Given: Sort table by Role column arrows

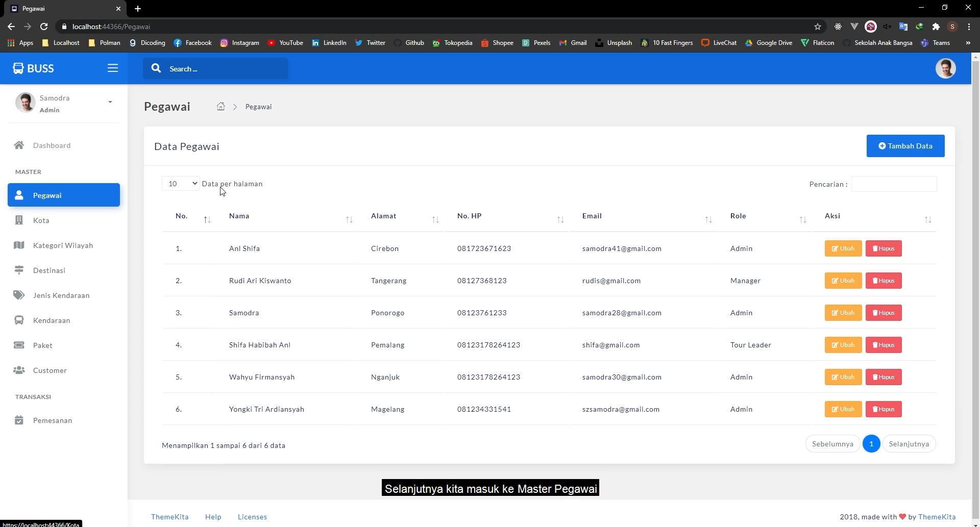Looking at the screenshot, I should click(803, 219).
